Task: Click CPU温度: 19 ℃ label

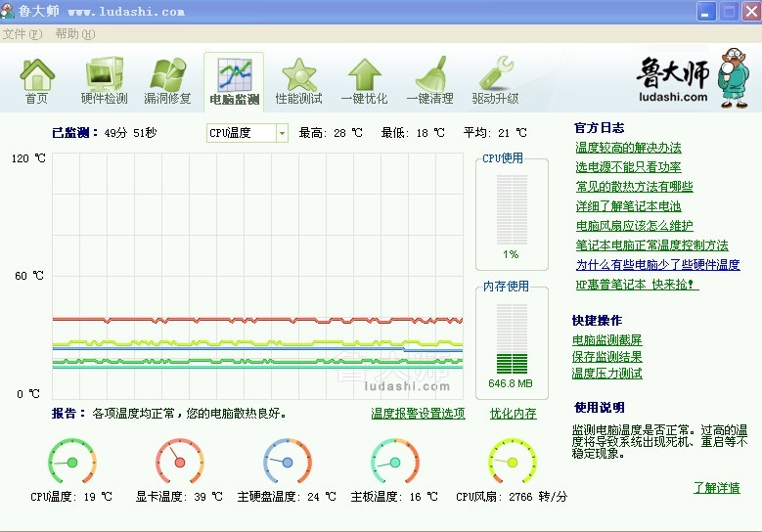Action: click(71, 497)
